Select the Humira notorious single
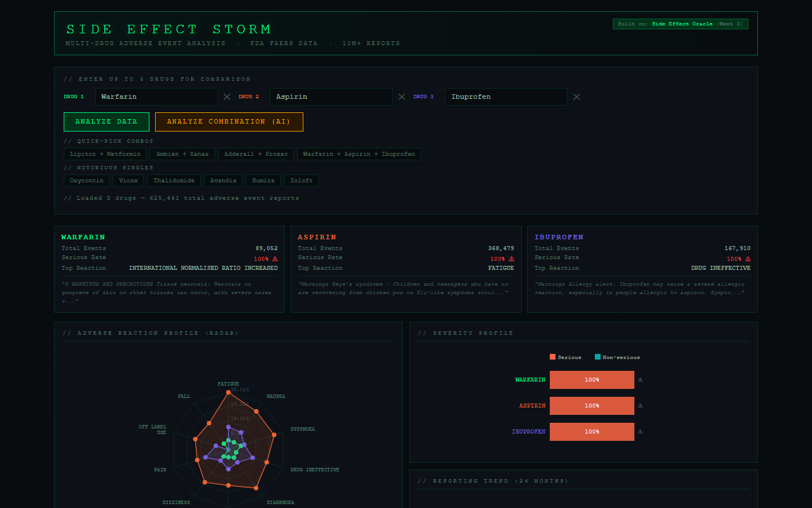Image resolution: width=812 pixels, height=508 pixels. (x=263, y=181)
